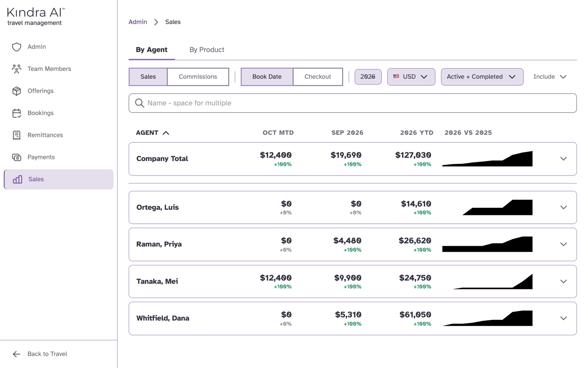Viewport: 588px width, 368px height.
Task: Expand the Whitfield, Dana row chevron
Action: [563, 318]
